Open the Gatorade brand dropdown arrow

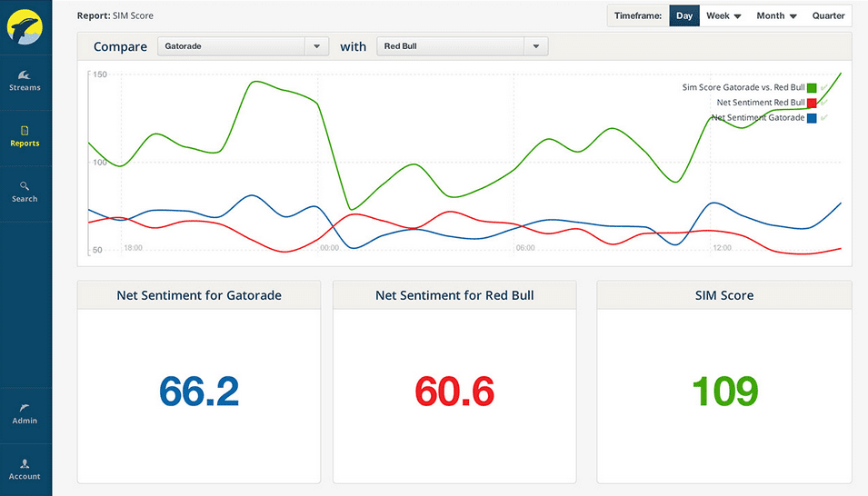(x=316, y=46)
